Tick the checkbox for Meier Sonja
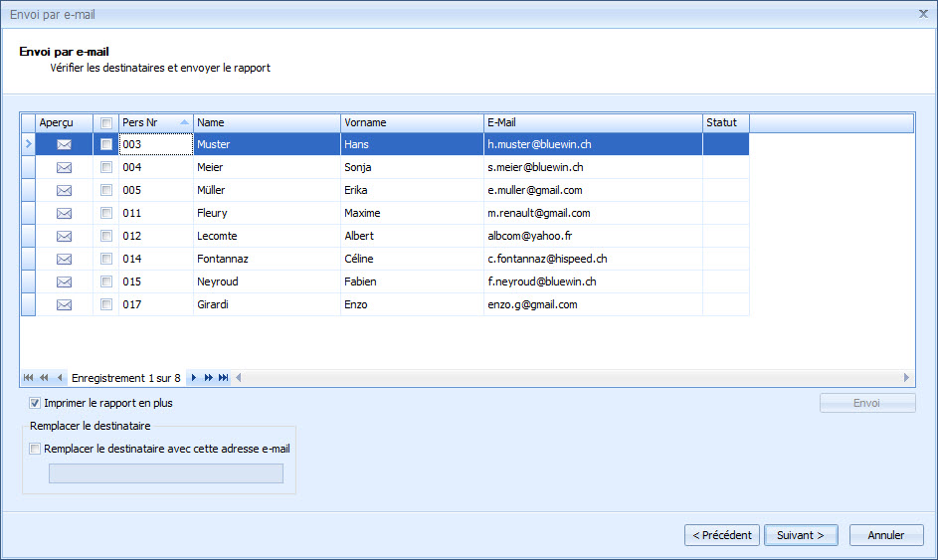938x560 pixels. (x=106, y=167)
